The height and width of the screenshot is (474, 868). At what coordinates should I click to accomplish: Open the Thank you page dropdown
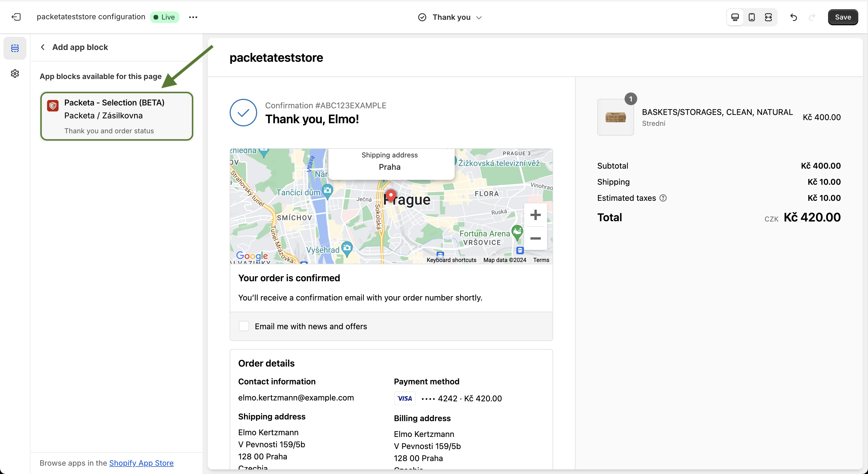(450, 17)
